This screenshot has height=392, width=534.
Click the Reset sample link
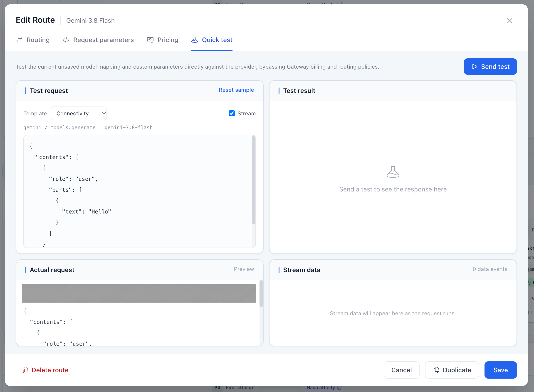point(236,90)
